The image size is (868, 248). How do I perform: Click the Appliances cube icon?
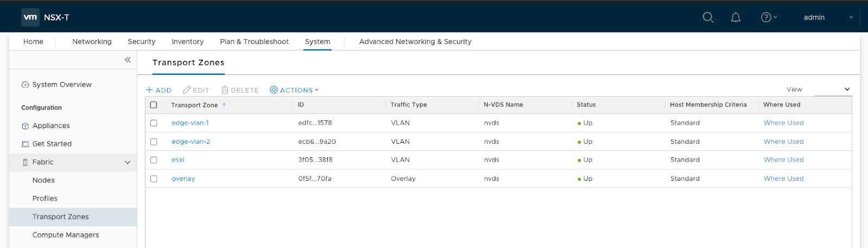[25, 126]
